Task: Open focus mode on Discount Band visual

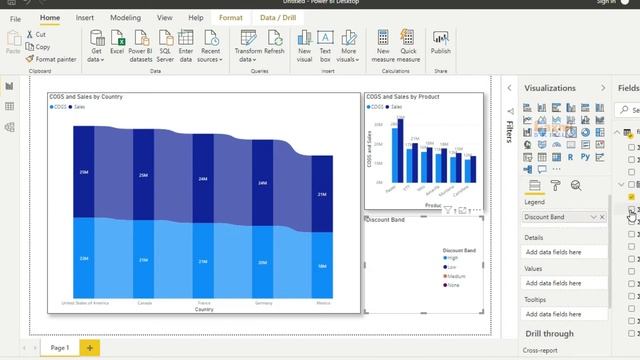Action: coord(462,211)
